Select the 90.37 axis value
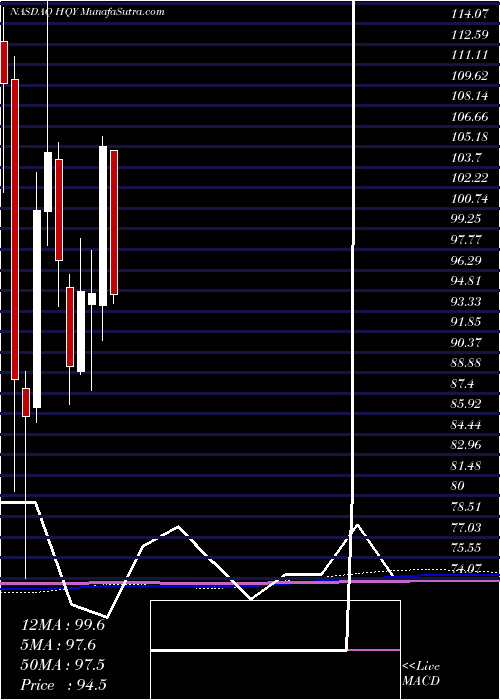 pos(466,343)
